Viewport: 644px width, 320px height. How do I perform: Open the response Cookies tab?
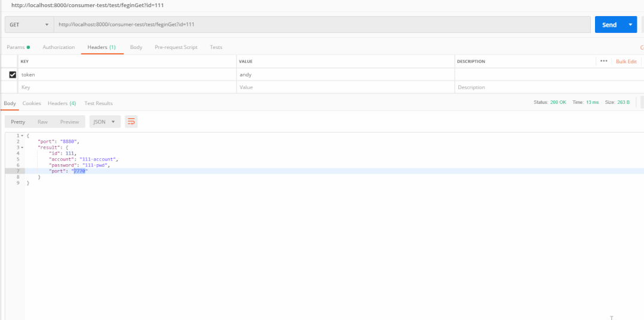32,103
